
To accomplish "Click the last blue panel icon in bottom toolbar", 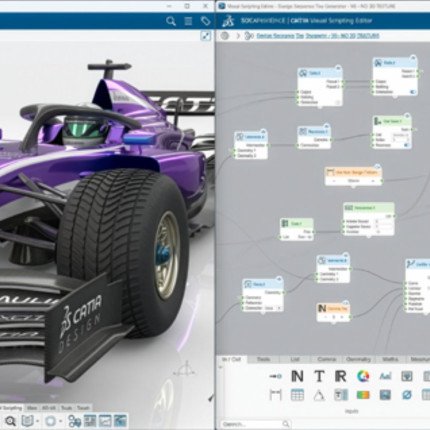I will 120,421.
